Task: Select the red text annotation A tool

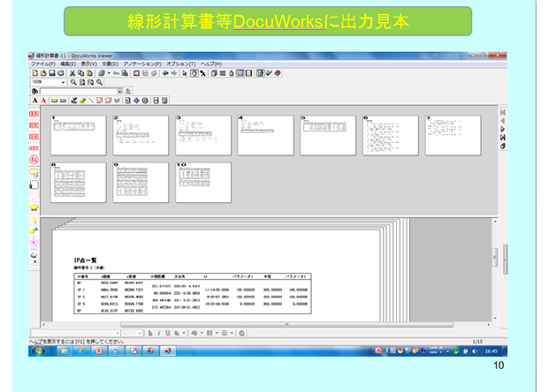Action: click(x=43, y=101)
